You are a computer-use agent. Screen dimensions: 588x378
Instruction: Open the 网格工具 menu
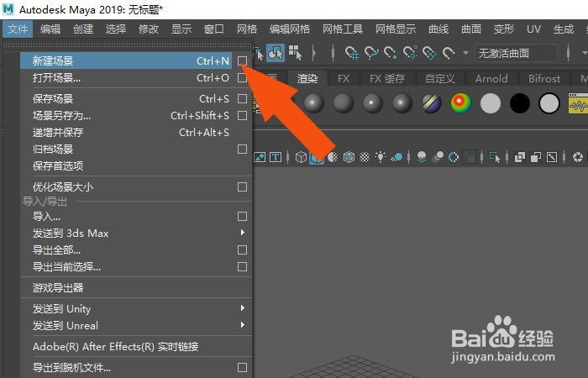pos(343,29)
